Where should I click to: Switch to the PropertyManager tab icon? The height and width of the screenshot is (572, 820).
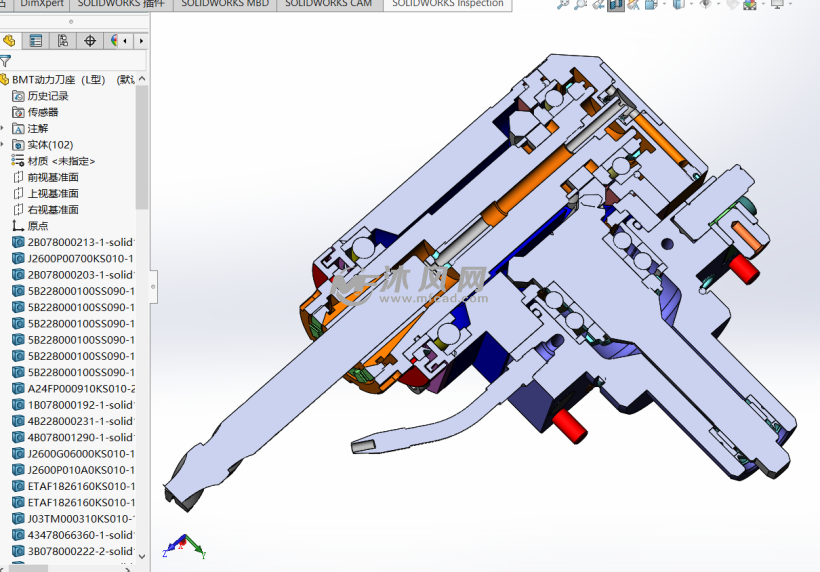pos(36,41)
